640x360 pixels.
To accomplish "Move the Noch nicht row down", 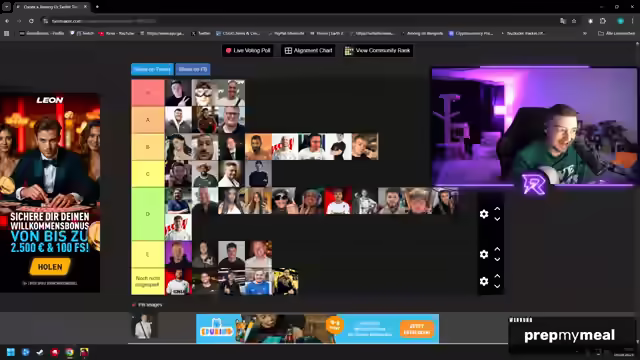I will click(x=497, y=286).
